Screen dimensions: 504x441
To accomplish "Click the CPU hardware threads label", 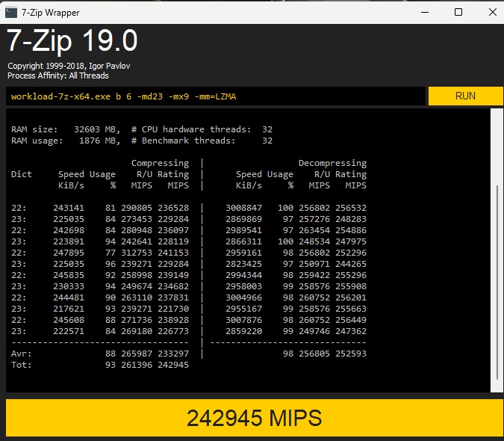I will click(191, 129).
